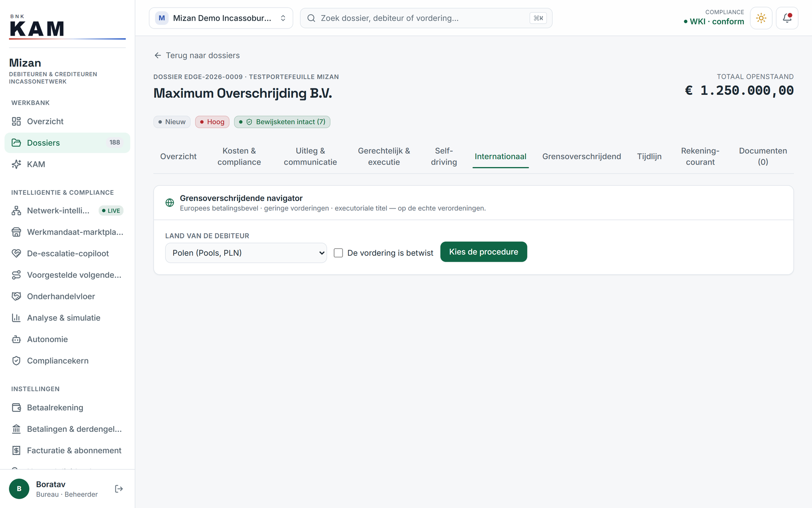Click the Facturatie & abonnement receipt icon
The width and height of the screenshot is (812, 508).
pyautogui.click(x=16, y=450)
